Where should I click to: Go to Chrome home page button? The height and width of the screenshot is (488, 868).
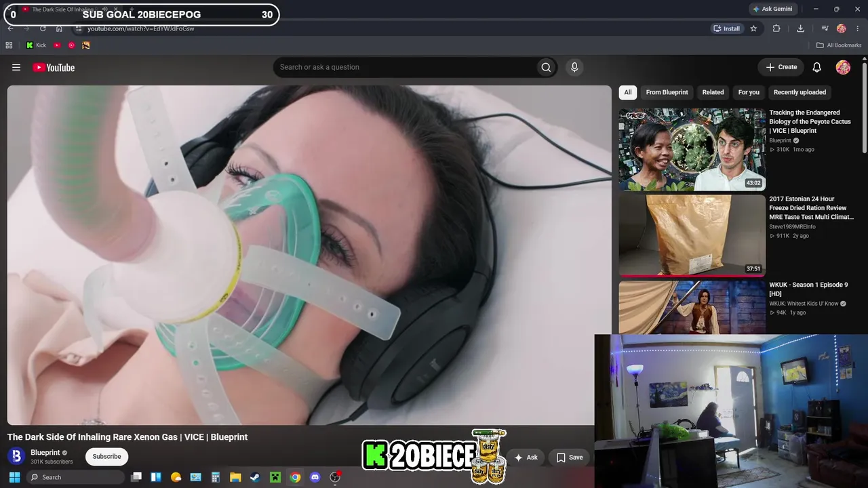tap(59, 28)
